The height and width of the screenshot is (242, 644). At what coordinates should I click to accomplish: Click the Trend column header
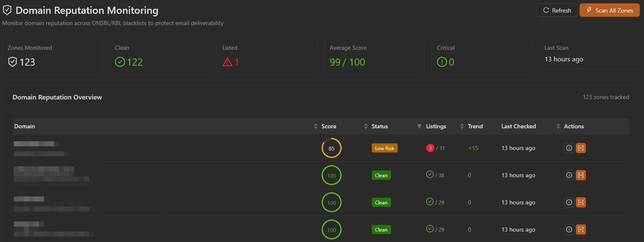tap(475, 126)
